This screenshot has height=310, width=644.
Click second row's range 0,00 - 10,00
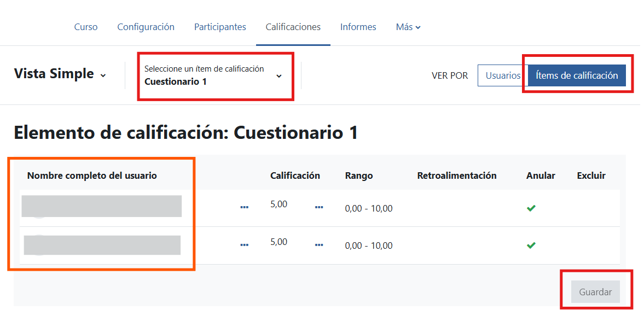[x=369, y=246]
